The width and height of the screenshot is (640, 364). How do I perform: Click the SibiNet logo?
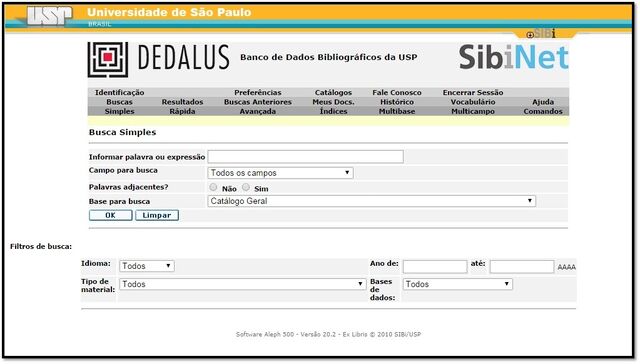tap(513, 57)
